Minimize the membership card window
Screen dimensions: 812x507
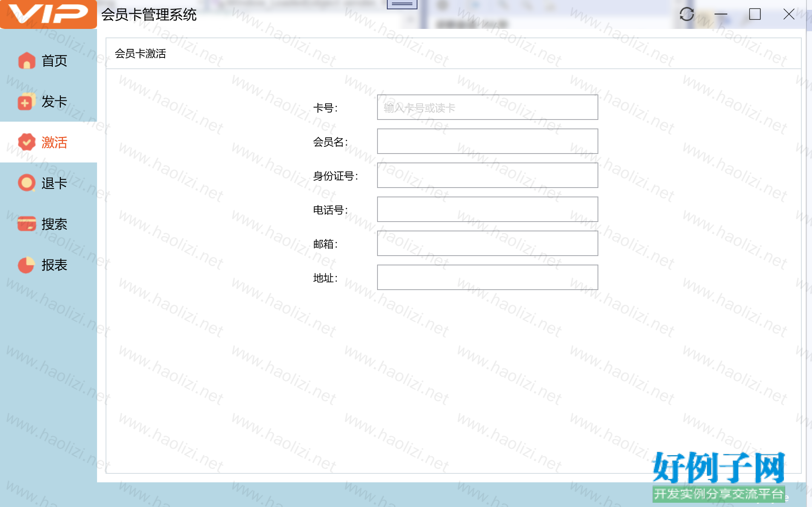click(x=721, y=14)
